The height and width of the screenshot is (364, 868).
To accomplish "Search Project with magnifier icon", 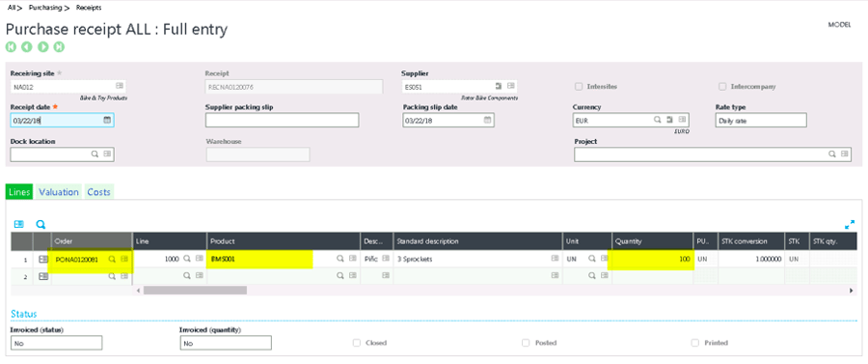I will [832, 154].
